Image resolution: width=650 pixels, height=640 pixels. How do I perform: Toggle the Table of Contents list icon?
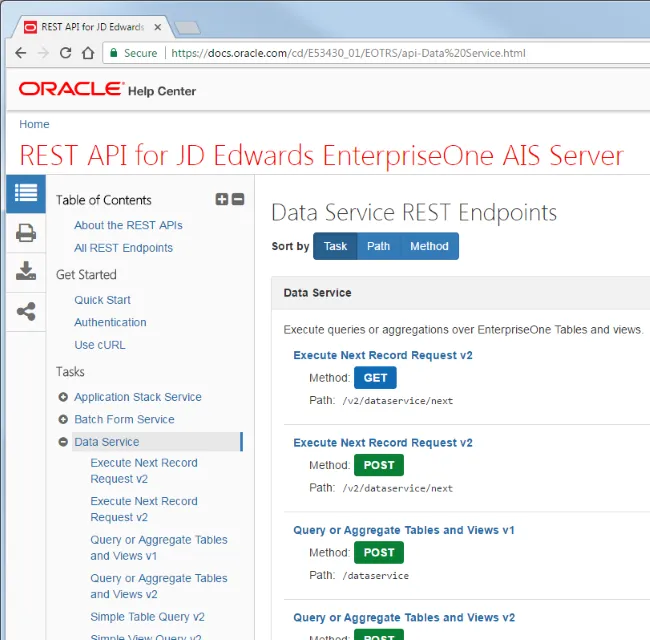click(26, 194)
